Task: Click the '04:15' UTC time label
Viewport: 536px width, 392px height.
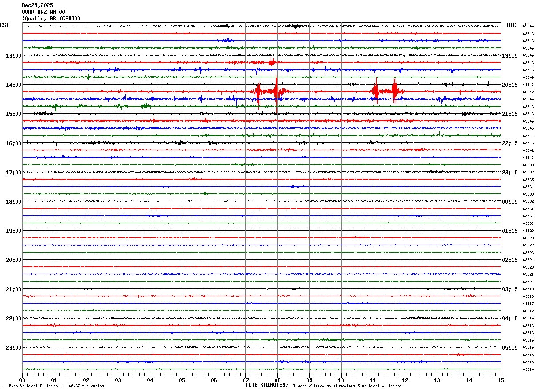Action: pyautogui.click(x=510, y=319)
